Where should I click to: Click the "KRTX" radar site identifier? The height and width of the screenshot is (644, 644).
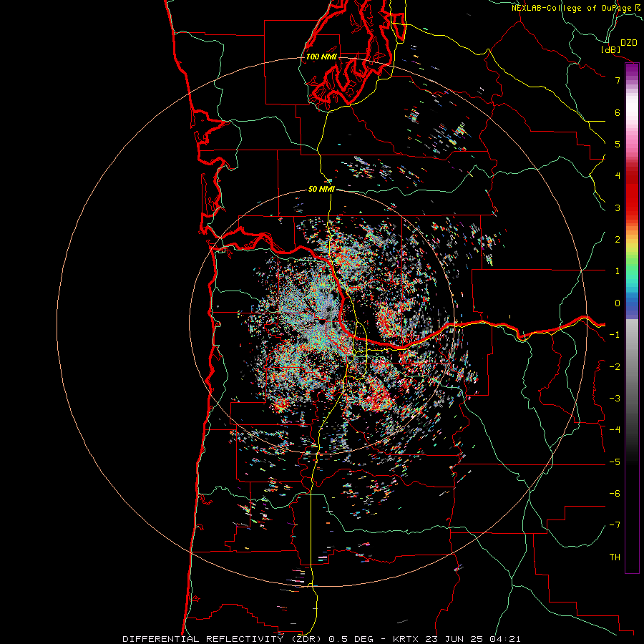[405, 639]
